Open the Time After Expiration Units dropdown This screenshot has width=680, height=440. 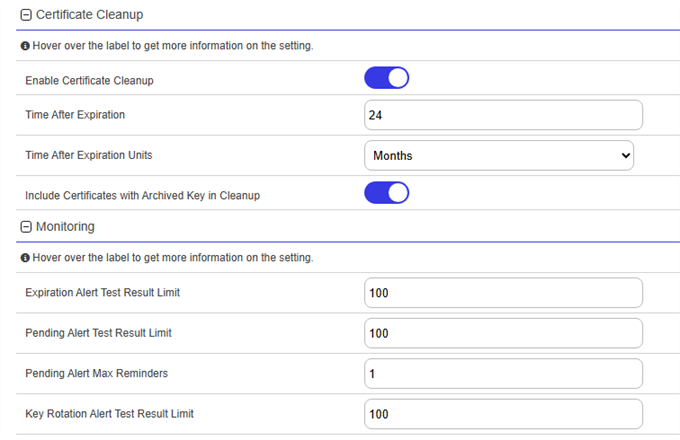(x=498, y=156)
